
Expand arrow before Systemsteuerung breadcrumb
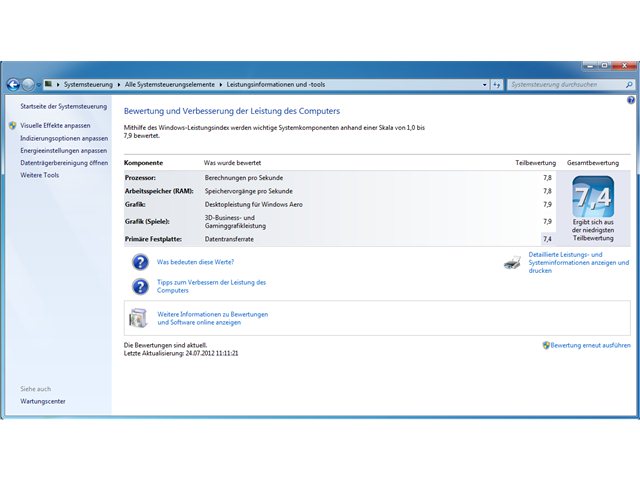pos(58,84)
